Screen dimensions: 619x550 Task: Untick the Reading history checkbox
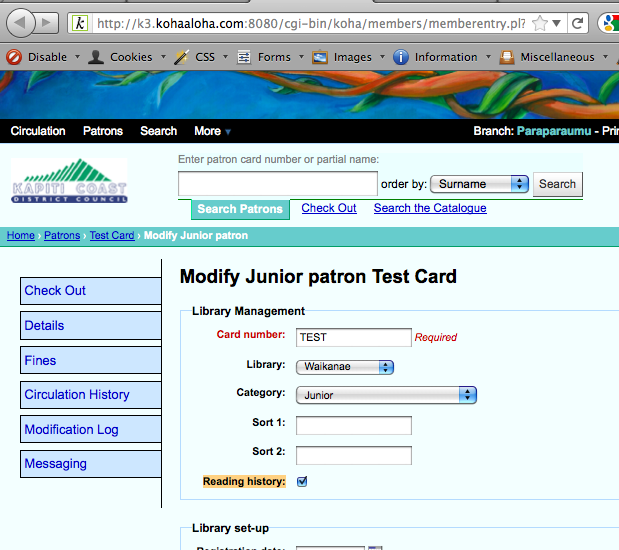(x=302, y=482)
